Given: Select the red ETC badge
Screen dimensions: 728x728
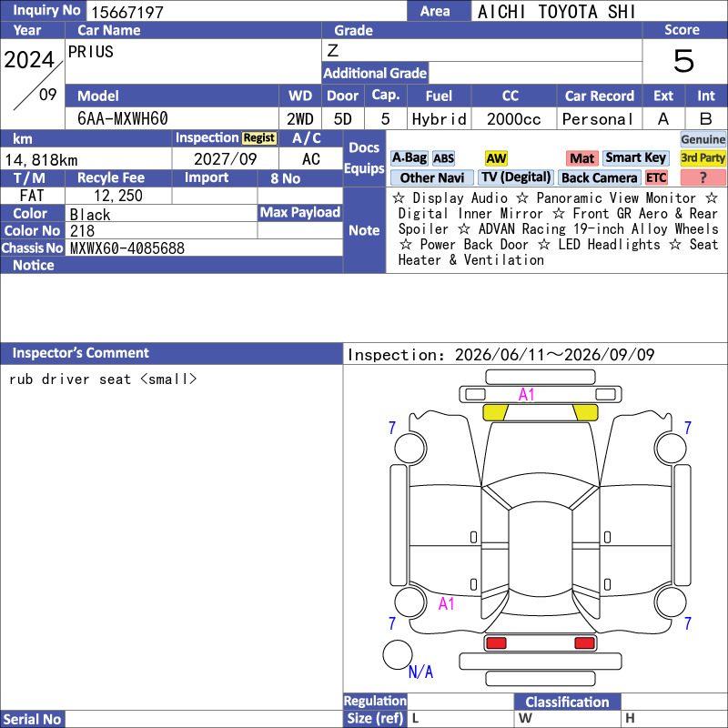Looking at the screenshot, I should click(656, 177).
